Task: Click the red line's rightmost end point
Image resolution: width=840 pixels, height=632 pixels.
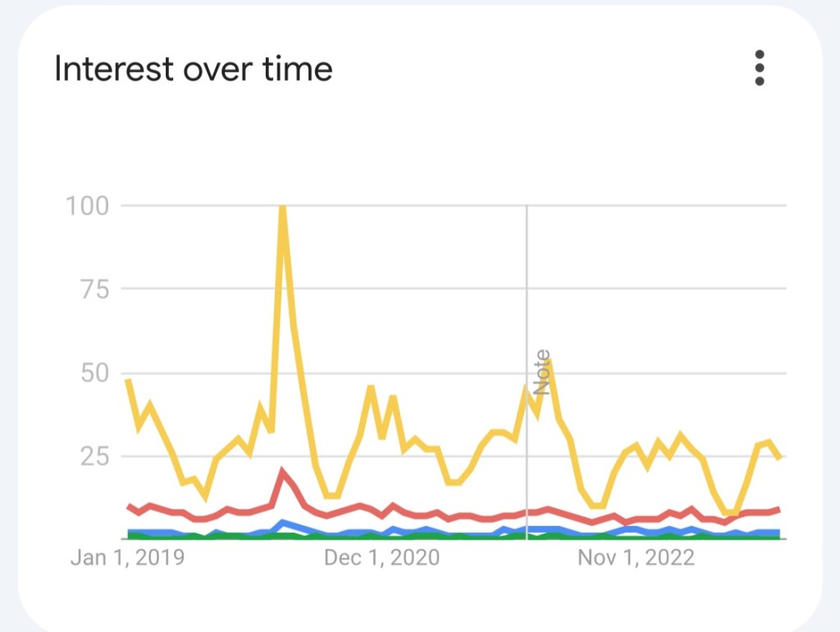Action: (779, 509)
